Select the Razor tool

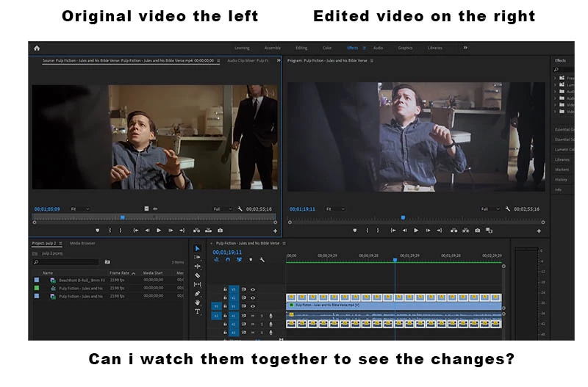[198, 275]
